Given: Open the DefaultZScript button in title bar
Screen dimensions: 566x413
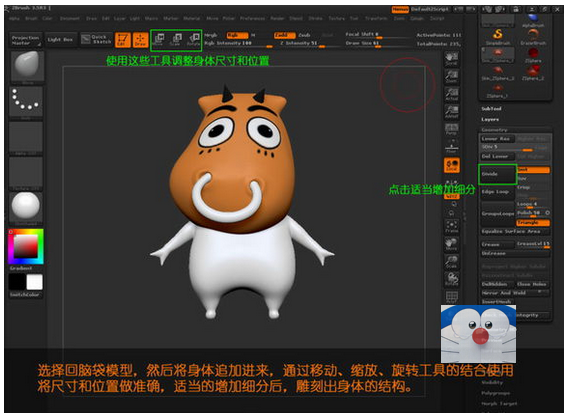Looking at the screenshot, I should [430, 9].
